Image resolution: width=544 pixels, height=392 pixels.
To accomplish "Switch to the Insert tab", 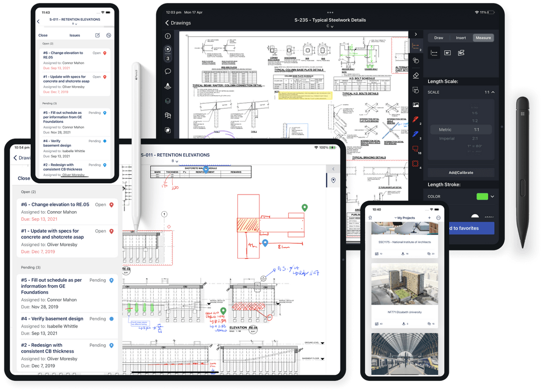I will [x=460, y=38].
